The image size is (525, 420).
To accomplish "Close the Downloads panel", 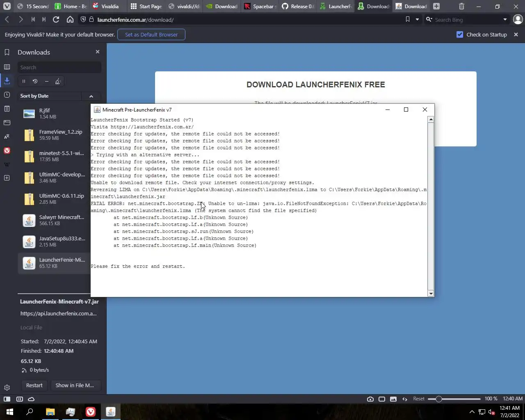I will [98, 52].
